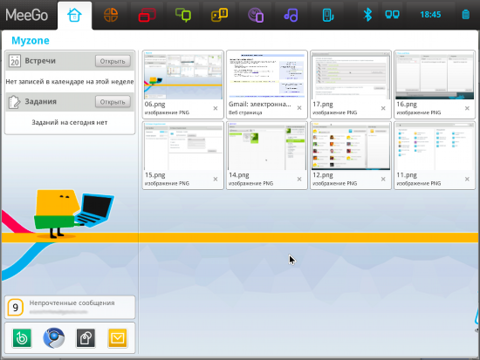Open the green chat Status panel icon
This screenshot has height=360, width=480.
183,15
